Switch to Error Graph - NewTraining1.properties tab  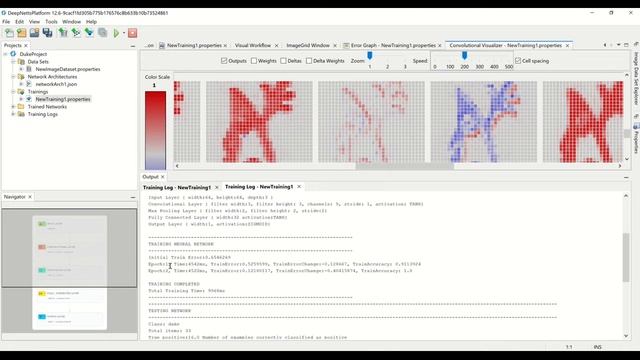[393, 45]
